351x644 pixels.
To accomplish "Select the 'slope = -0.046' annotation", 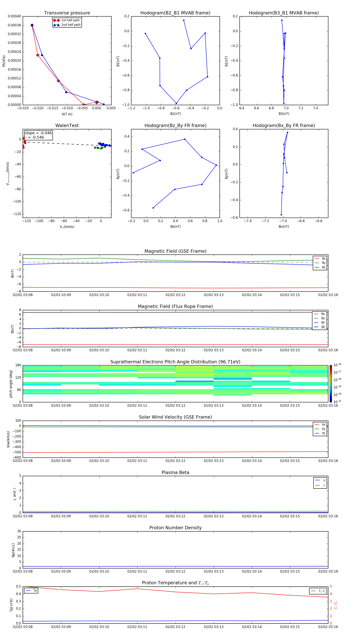I will tap(38, 133).
